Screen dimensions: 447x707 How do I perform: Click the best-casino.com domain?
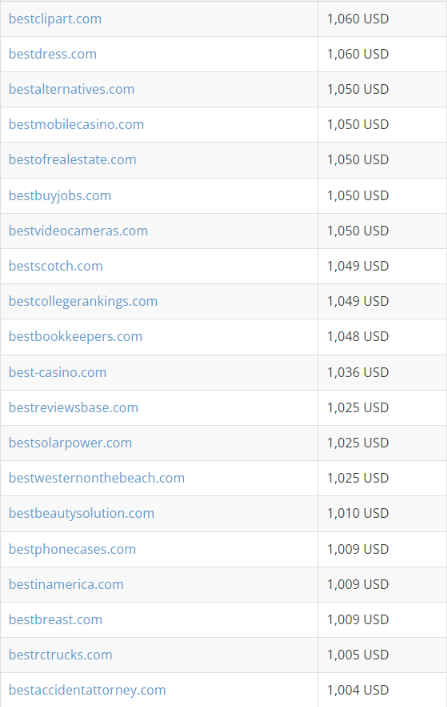[57, 372]
